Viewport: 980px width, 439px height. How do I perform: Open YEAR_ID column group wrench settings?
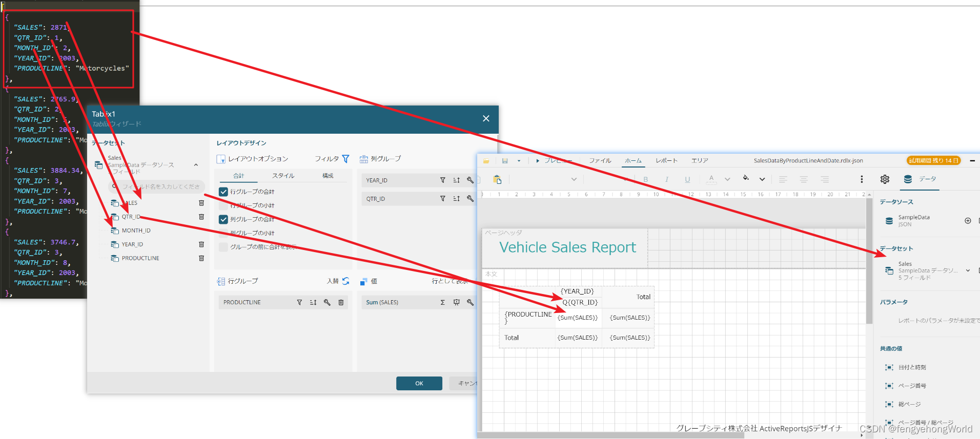coord(470,180)
